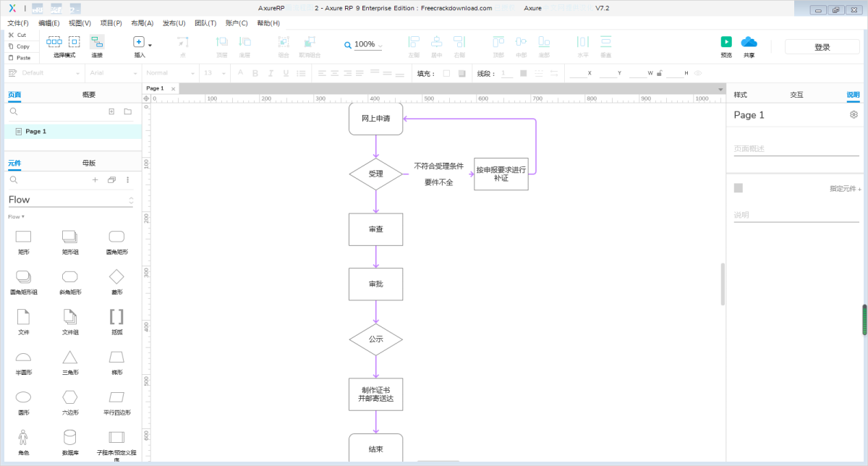868x466 pixels.
Task: Select the 连接 (Connect) tool icon
Action: pyautogui.click(x=97, y=42)
